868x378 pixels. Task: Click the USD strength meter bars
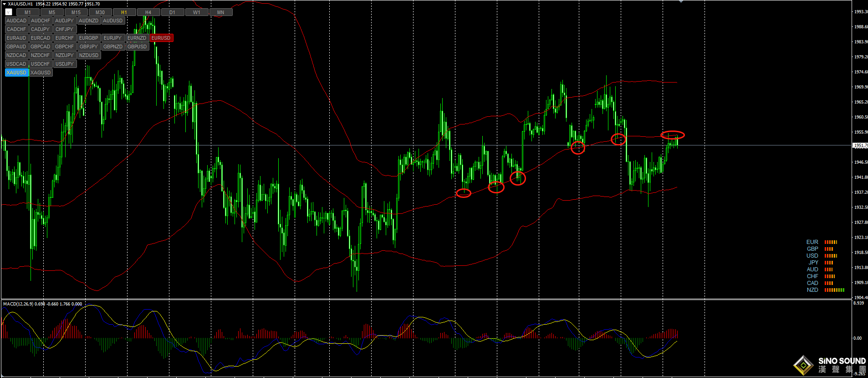coord(831,256)
